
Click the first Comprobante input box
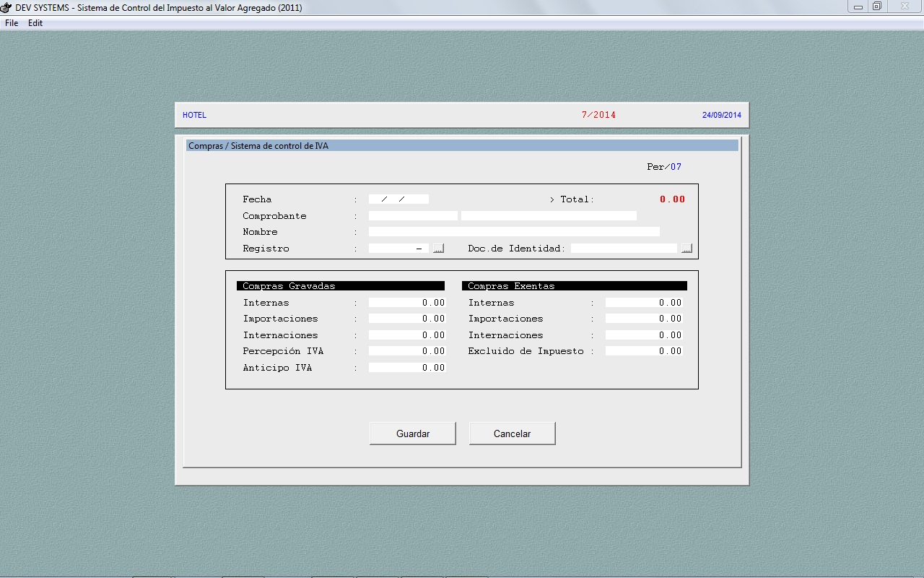[x=413, y=216]
